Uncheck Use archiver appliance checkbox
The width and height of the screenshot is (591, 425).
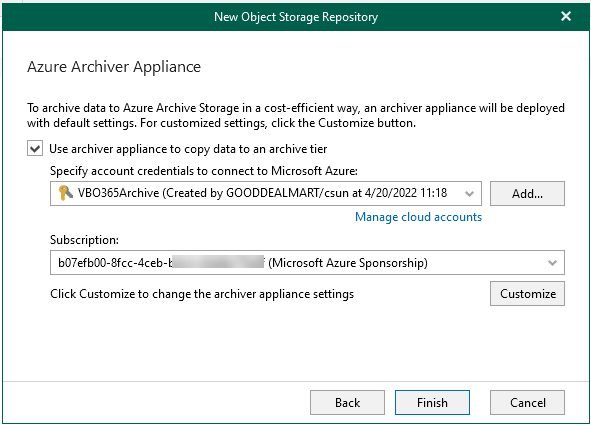[35, 148]
